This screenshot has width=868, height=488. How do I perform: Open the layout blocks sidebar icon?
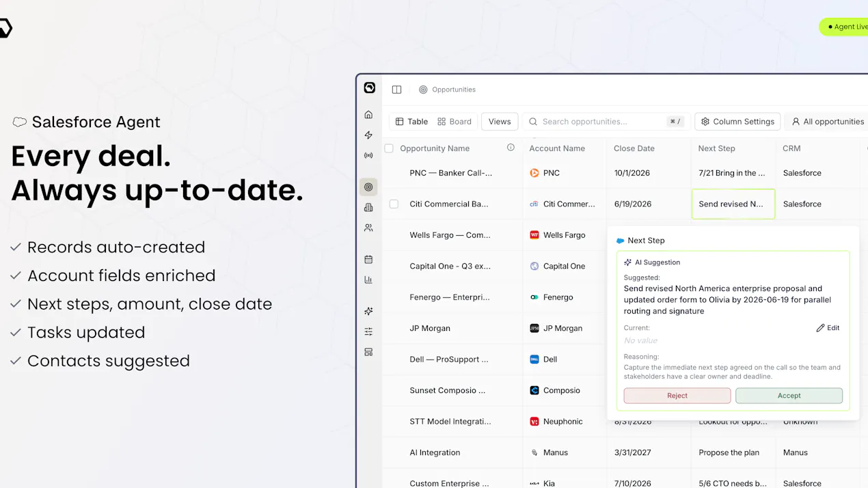pyautogui.click(x=368, y=352)
